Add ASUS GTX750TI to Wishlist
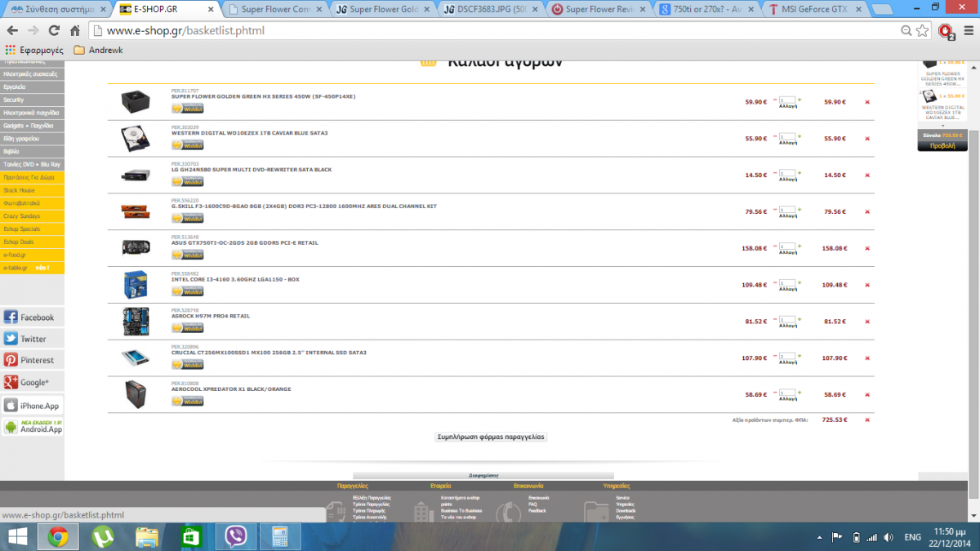 tap(187, 255)
